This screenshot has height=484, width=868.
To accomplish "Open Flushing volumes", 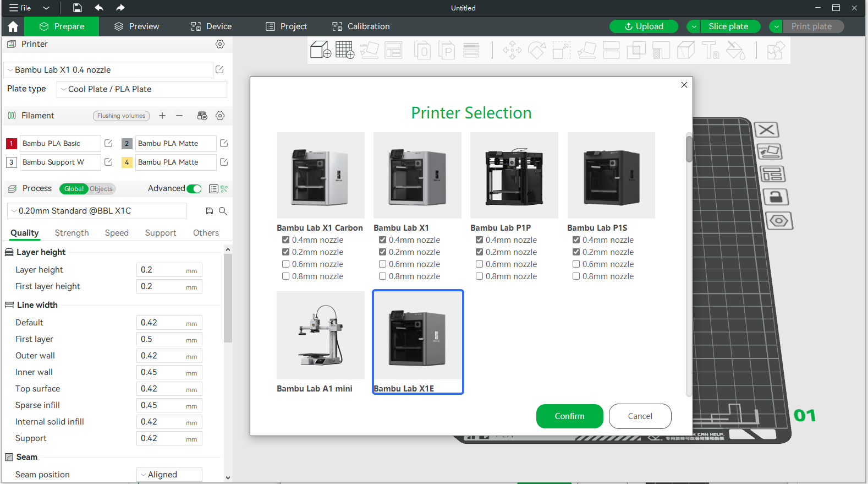I will 122,116.
